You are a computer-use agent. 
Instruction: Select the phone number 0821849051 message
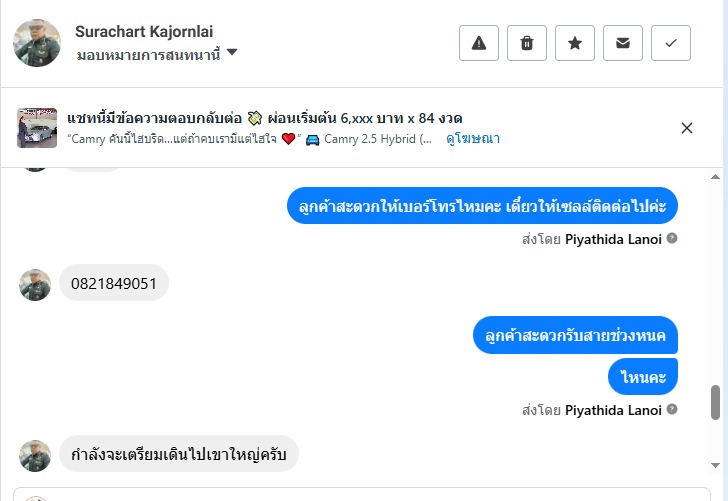[x=114, y=283]
